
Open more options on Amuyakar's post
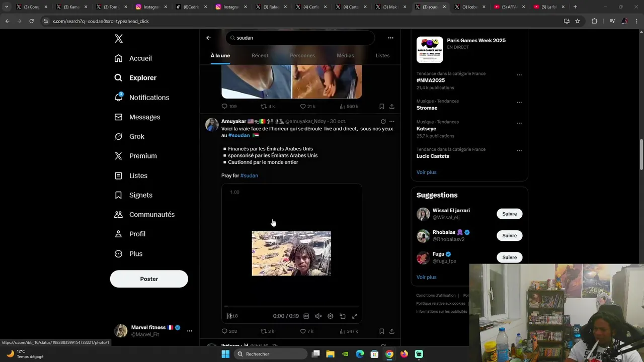[391, 122]
